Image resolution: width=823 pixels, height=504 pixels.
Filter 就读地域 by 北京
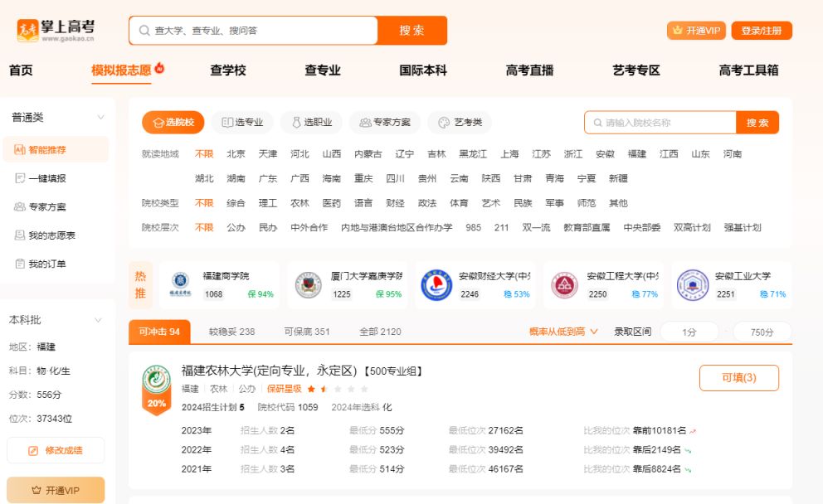(x=236, y=153)
